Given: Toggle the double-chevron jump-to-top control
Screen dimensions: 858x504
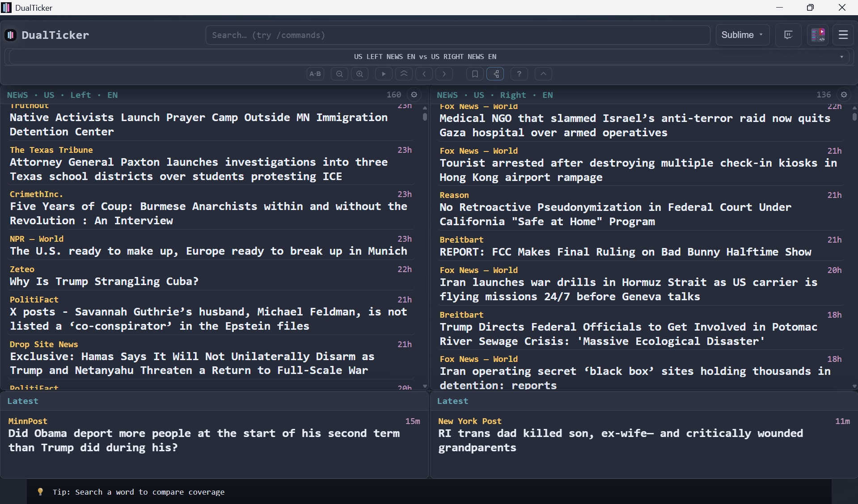Looking at the screenshot, I should click(403, 74).
